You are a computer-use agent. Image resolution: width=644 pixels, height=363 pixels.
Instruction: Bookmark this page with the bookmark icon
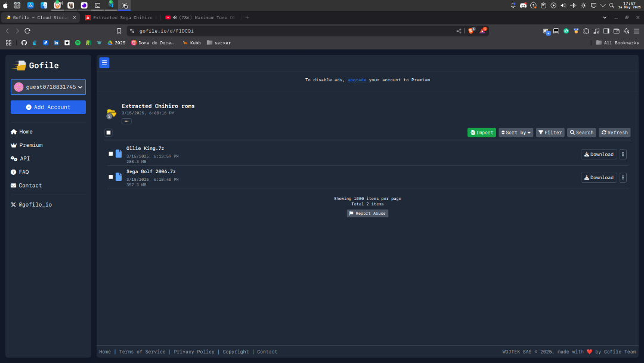coord(119,31)
